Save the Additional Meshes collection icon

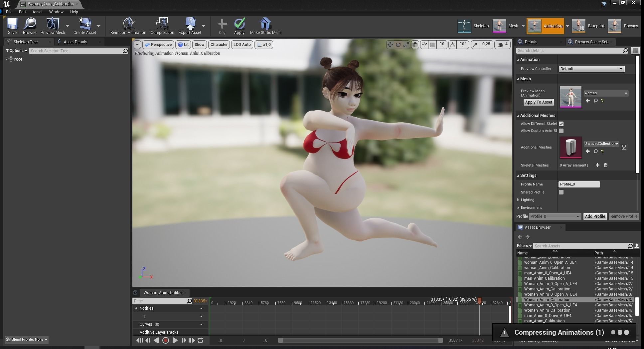(624, 147)
